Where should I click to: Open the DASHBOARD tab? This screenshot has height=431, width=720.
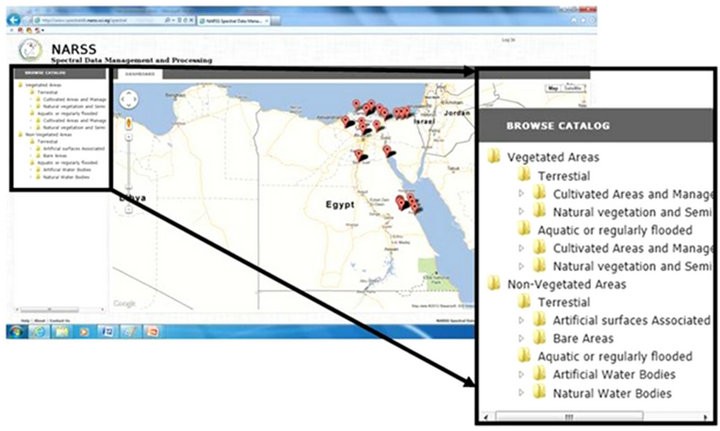pyautogui.click(x=140, y=74)
